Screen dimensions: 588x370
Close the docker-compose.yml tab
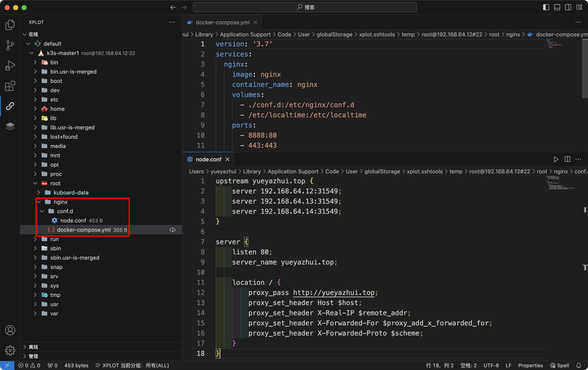(x=256, y=22)
